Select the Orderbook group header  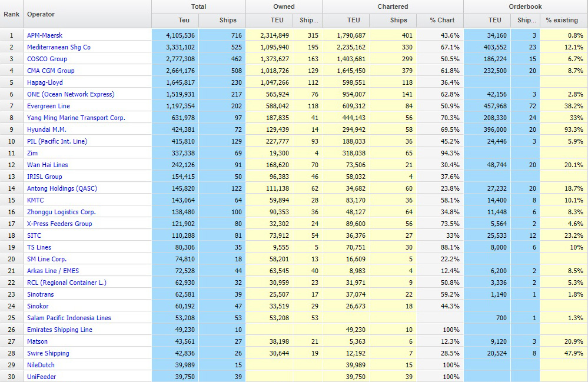tap(526, 6)
